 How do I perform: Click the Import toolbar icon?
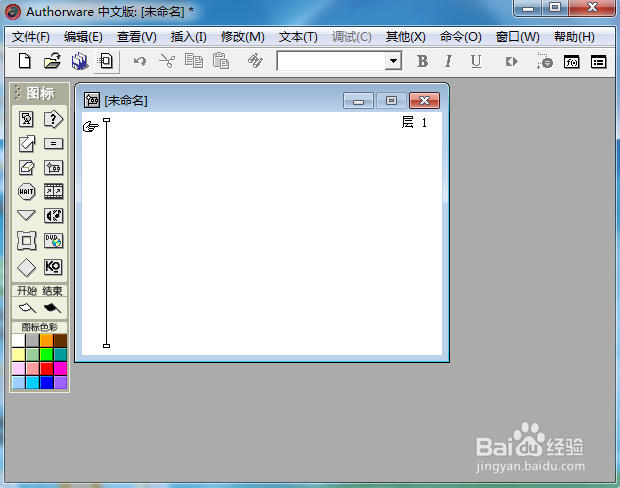106,61
